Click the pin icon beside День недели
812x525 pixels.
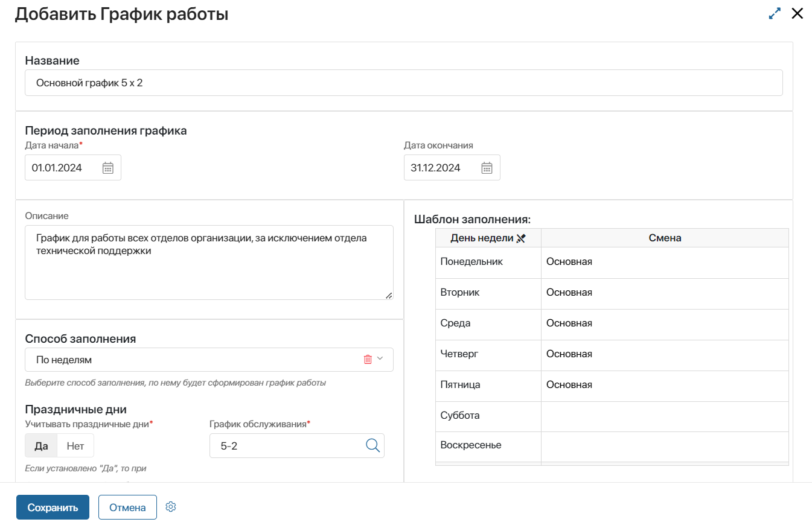(521, 238)
